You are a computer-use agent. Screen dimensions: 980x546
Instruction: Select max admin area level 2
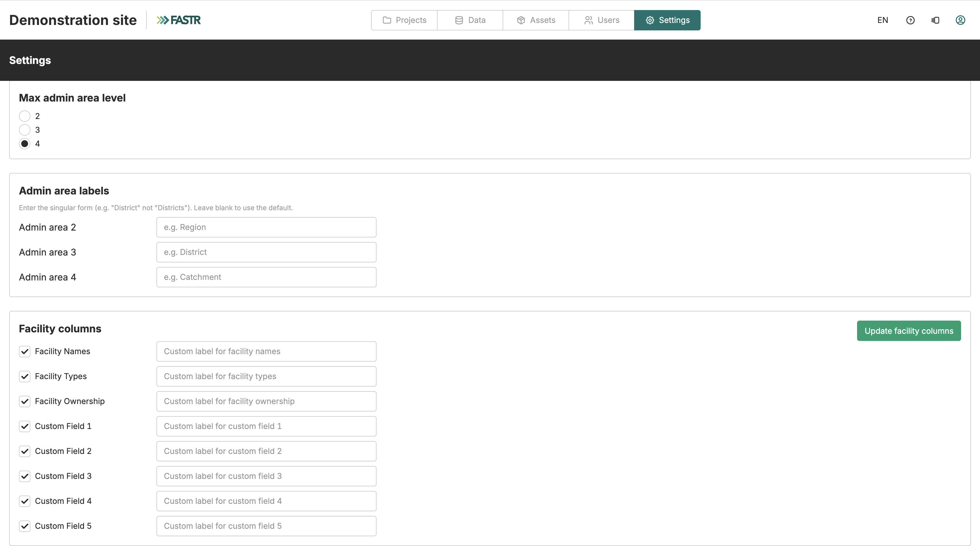(x=25, y=116)
